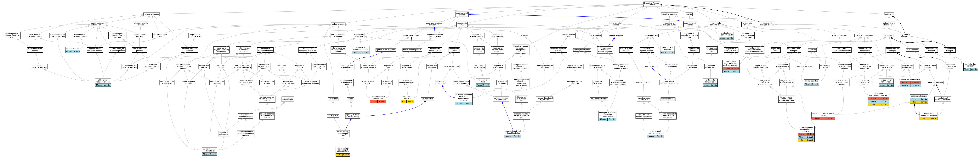
Task: Select the "macromolecule metabolic process" node
Action: [80, 36]
